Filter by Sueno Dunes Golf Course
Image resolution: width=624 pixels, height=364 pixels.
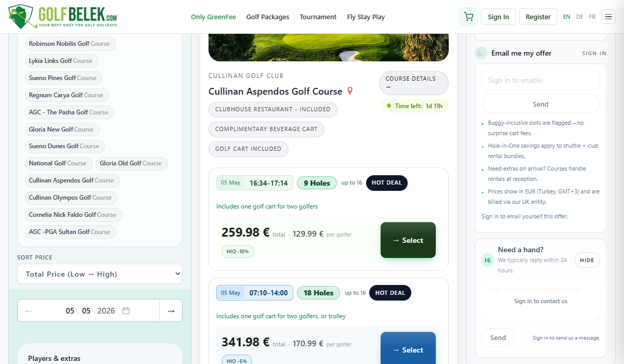(65, 146)
